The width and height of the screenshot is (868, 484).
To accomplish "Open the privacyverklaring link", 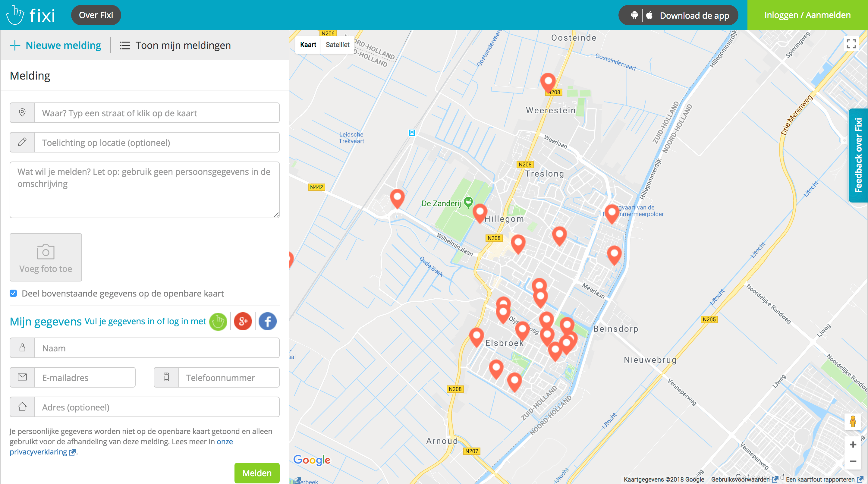I will (38, 452).
